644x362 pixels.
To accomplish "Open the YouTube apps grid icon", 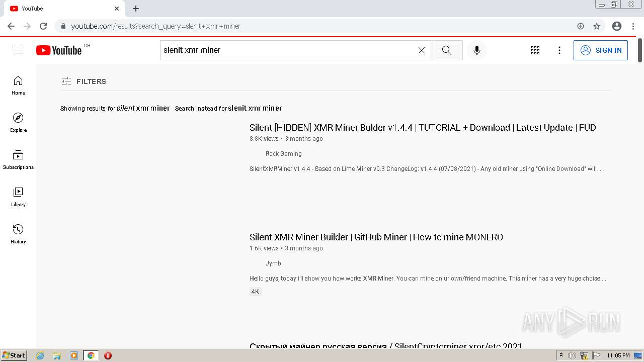I will point(535,50).
